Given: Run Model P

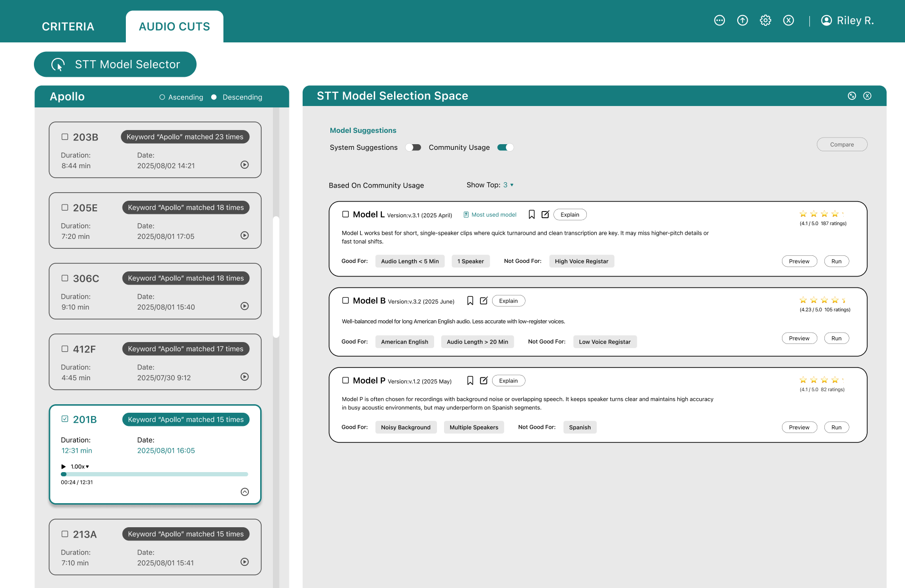Looking at the screenshot, I should (x=836, y=427).
